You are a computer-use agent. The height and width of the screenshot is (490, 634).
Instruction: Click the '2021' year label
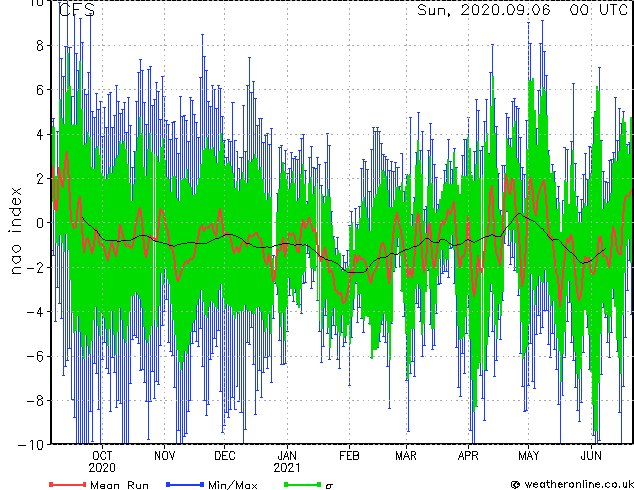pyautogui.click(x=287, y=468)
